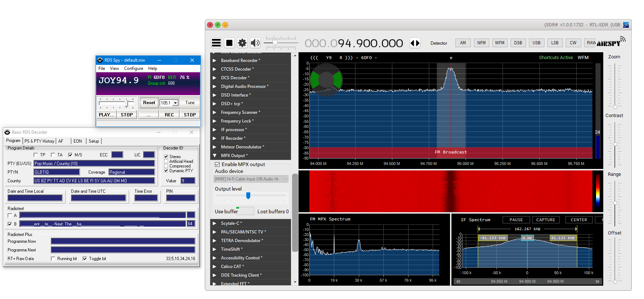The image size is (644, 299).
Task: Switch to PS & PTY History tab
Action: click(x=39, y=141)
